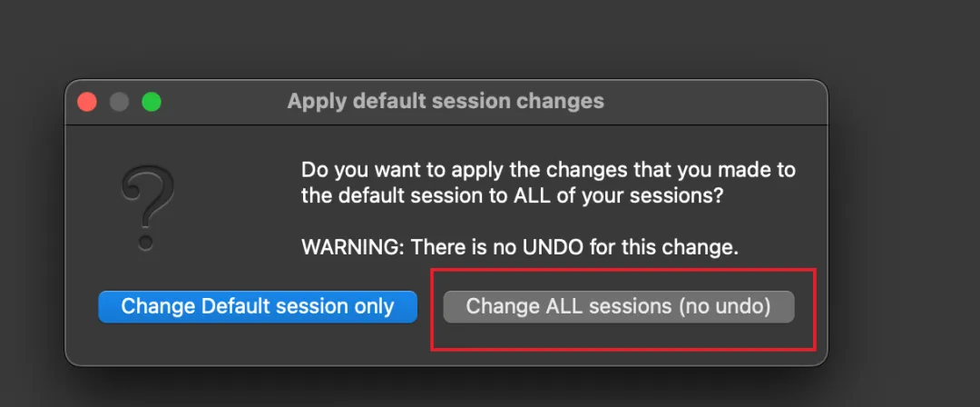Click the green zoom window button
Viewport: 980px width, 407px height.
152,102
